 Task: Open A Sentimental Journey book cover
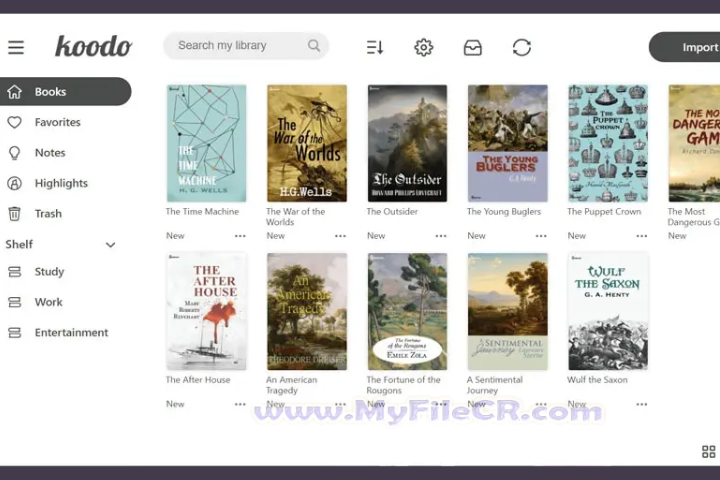point(507,311)
